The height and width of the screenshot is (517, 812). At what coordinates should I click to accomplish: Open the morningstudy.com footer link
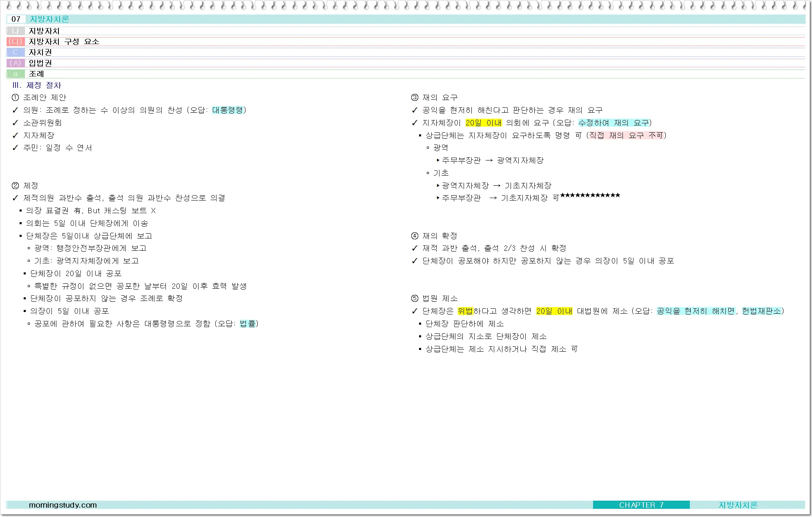(63, 505)
